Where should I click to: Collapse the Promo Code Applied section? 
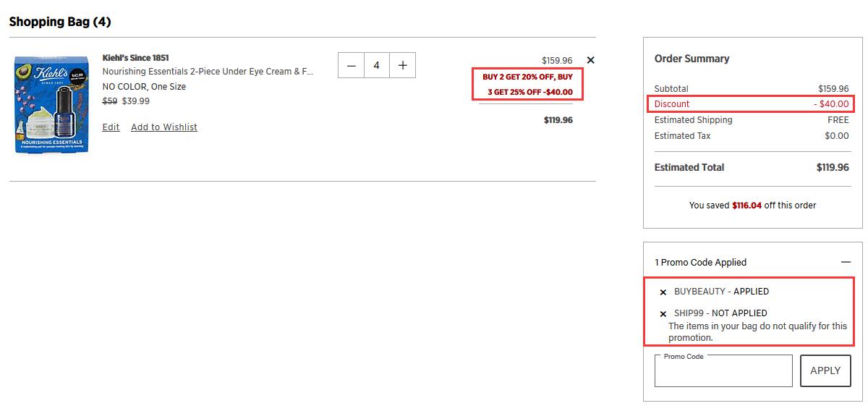coord(846,262)
